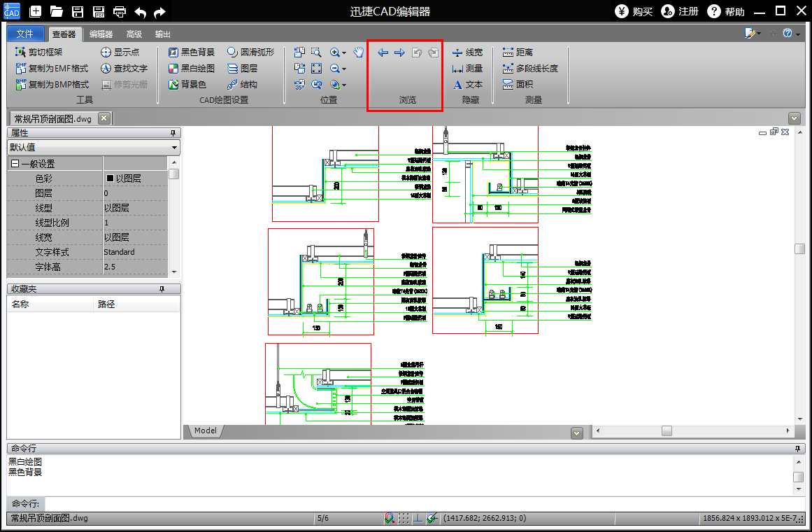The width and height of the screenshot is (812, 532).
Task: Select the pan hand tool
Action: click(x=358, y=52)
